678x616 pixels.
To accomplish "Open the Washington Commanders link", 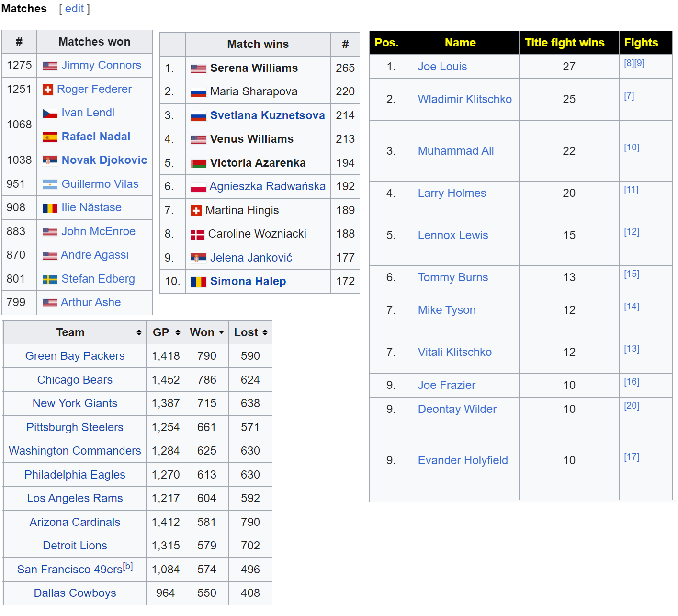I will 75,451.
